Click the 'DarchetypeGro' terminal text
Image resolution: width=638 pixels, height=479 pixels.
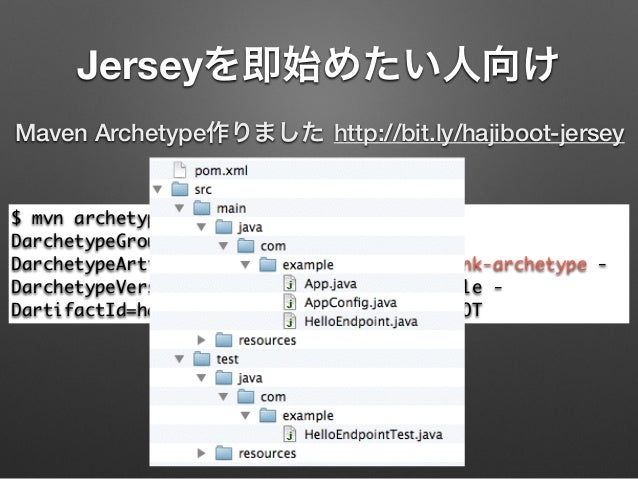tap(80, 241)
